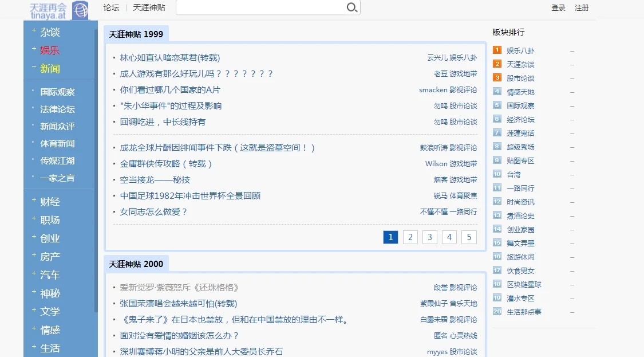Screen dimensions: 644x357
Task: Expand the 杂谈 sidebar category
Action: click(x=50, y=32)
